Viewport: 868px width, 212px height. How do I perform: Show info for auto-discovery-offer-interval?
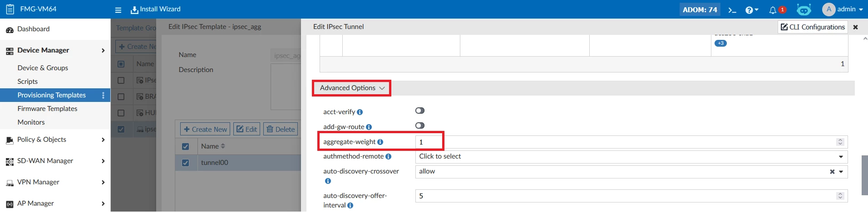(x=350, y=206)
